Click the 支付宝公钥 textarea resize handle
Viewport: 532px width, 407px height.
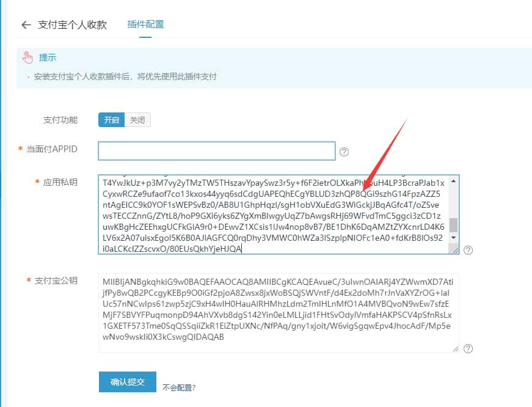(455, 348)
